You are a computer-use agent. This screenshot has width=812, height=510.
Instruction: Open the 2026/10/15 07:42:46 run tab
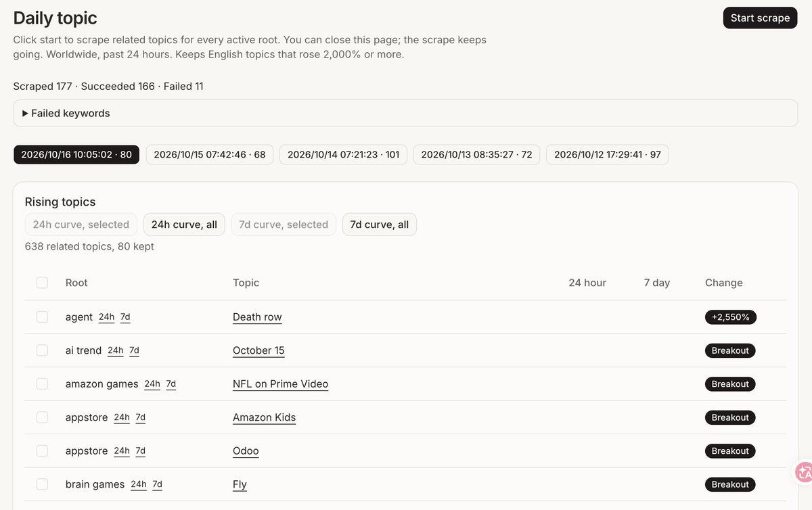pyautogui.click(x=210, y=154)
